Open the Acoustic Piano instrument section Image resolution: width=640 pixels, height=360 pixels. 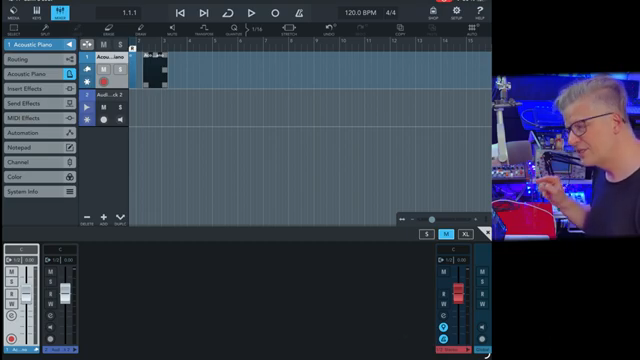click(x=40, y=74)
